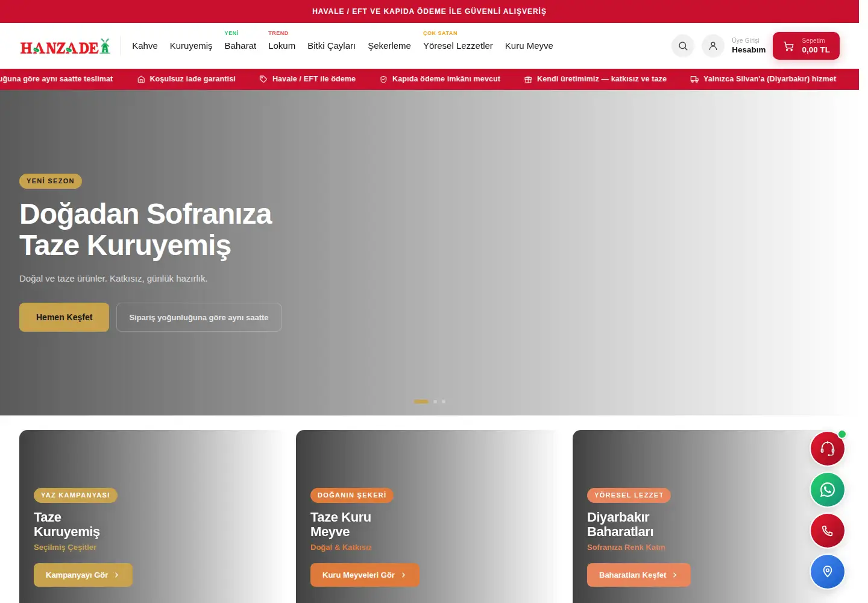
Task: Click Kuru Meyveleri Gör button
Action: pyautogui.click(x=365, y=575)
